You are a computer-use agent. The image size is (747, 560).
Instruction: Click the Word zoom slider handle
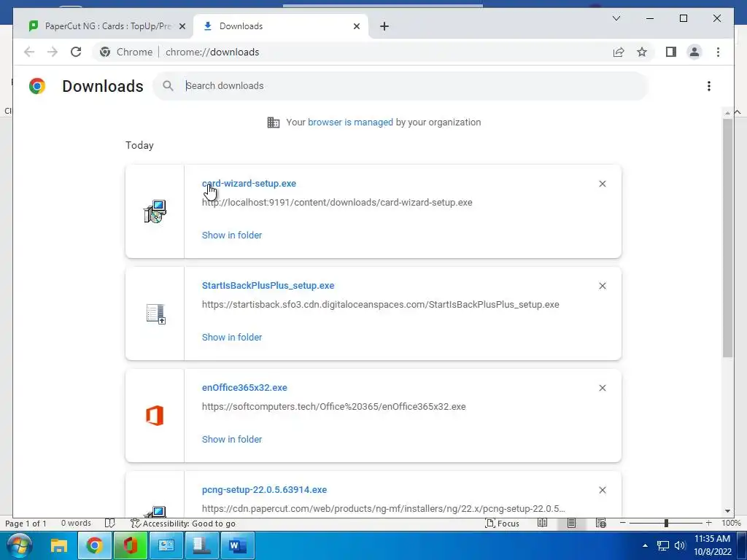click(x=666, y=524)
